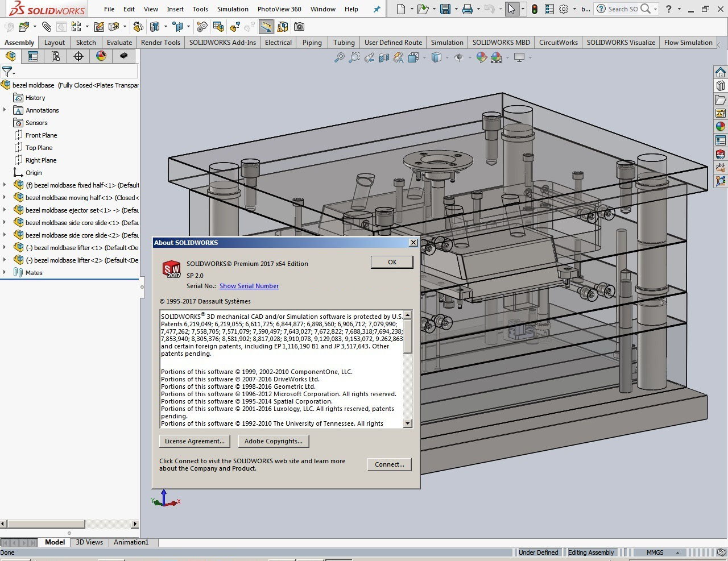The image size is (728, 561).
Task: Open the Tools menu
Action: 200,9
